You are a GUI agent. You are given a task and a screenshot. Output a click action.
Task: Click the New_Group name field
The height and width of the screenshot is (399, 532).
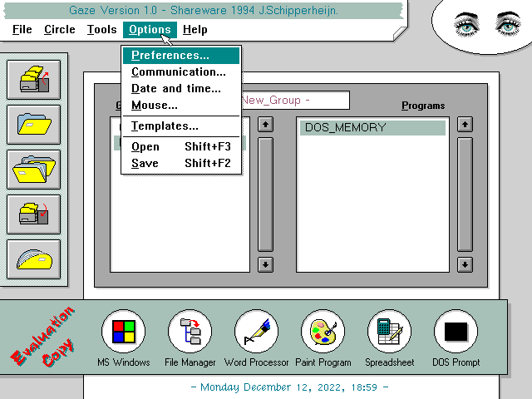pyautogui.click(x=295, y=100)
